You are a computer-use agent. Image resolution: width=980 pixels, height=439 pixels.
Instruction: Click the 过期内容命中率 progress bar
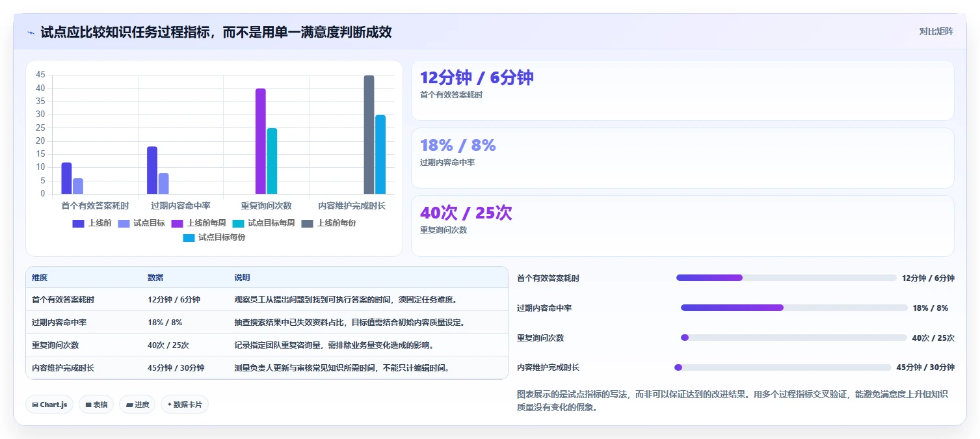pos(794,308)
